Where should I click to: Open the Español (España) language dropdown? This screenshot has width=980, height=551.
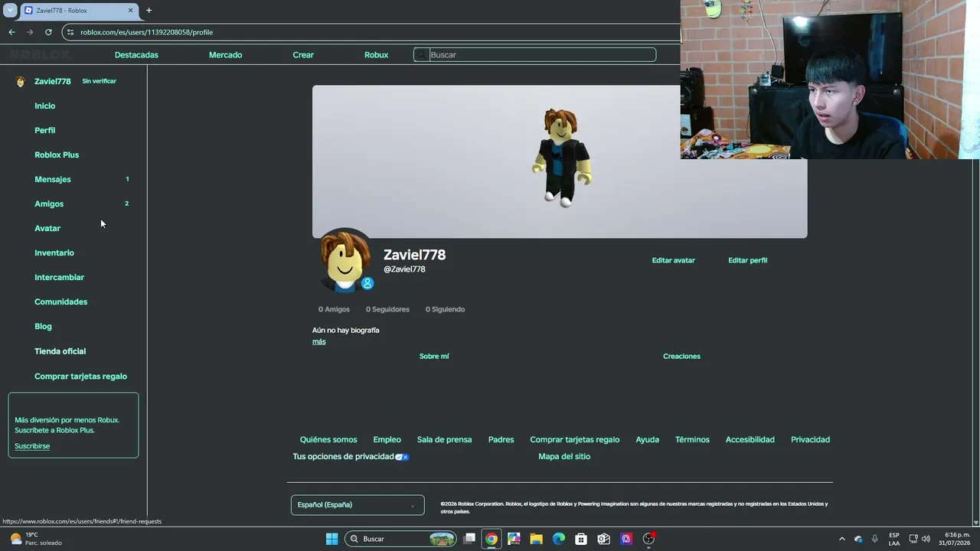click(358, 505)
